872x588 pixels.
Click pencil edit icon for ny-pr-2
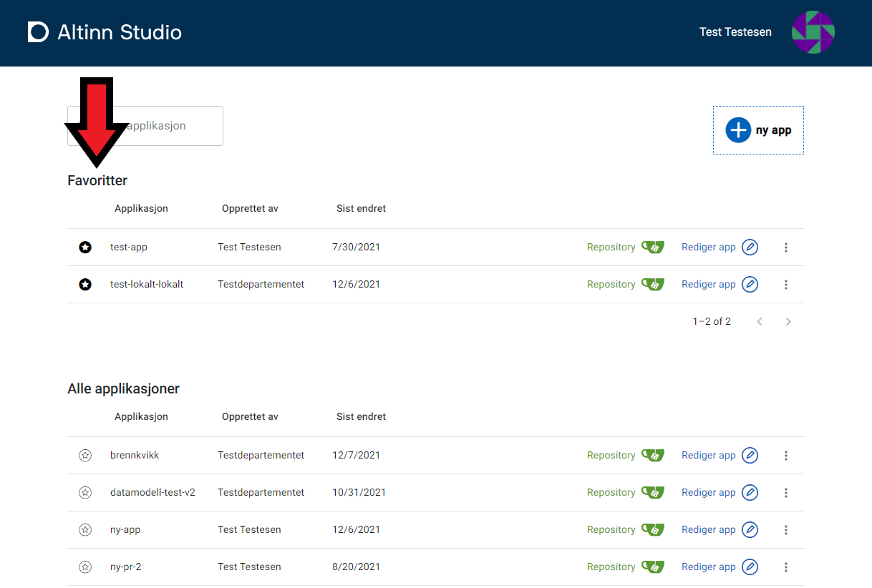pos(750,567)
